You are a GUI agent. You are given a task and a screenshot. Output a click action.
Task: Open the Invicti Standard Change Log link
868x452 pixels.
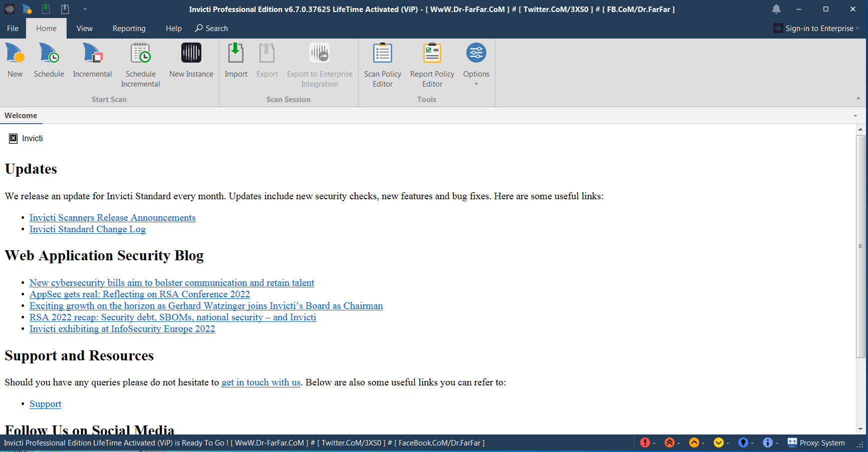pyautogui.click(x=87, y=229)
